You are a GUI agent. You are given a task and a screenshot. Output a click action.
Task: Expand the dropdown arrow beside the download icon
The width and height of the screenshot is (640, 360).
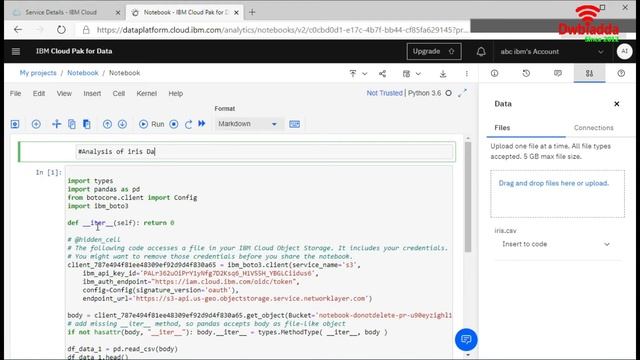(x=418, y=74)
